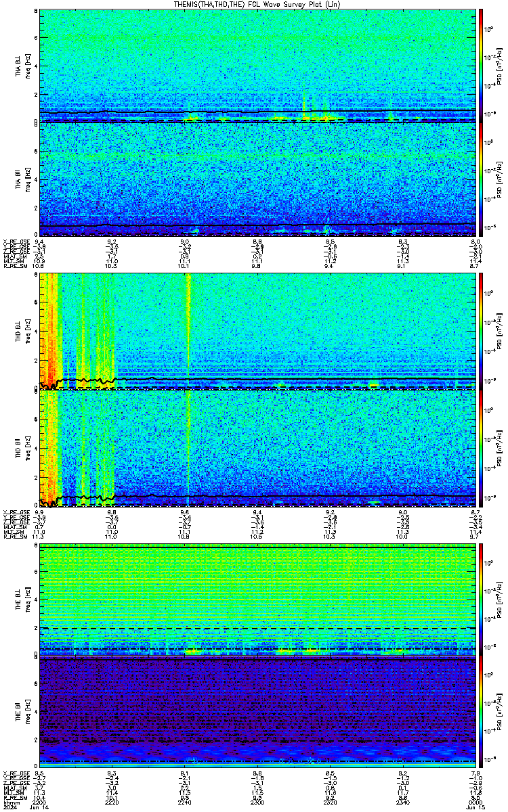Click the 0000 time tick label
Image resolution: width=508 pixels, height=812 pixels.
(x=475, y=803)
